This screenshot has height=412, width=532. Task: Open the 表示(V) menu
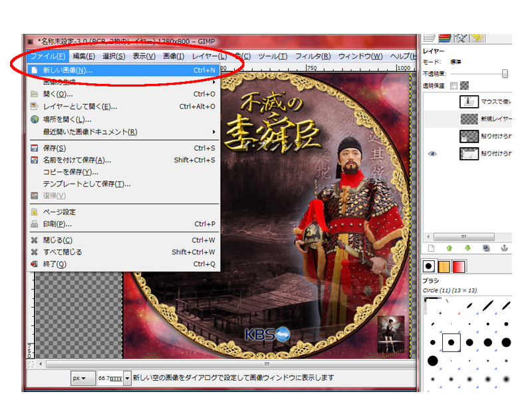(x=144, y=56)
